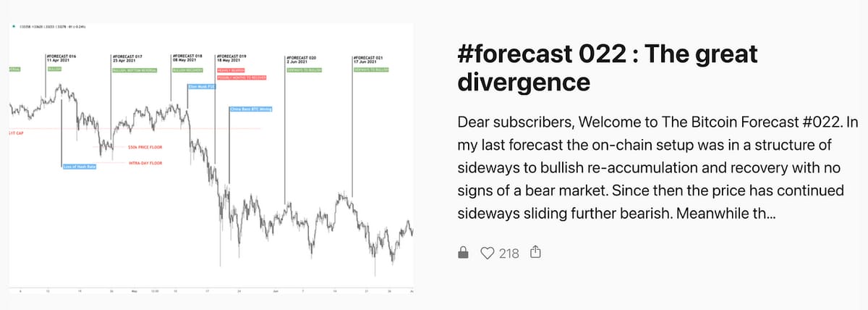Like the post using the heart icon
The width and height of the screenshot is (868, 310).
[488, 253]
